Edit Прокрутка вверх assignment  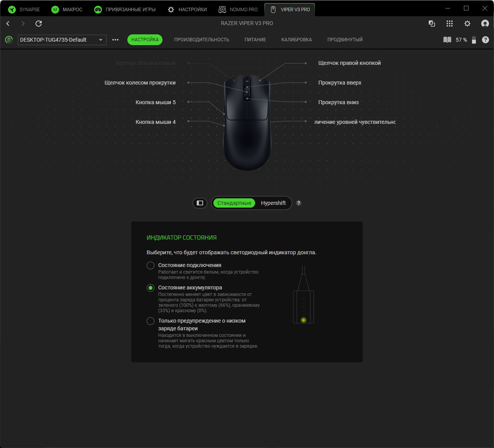pyautogui.click(x=340, y=83)
